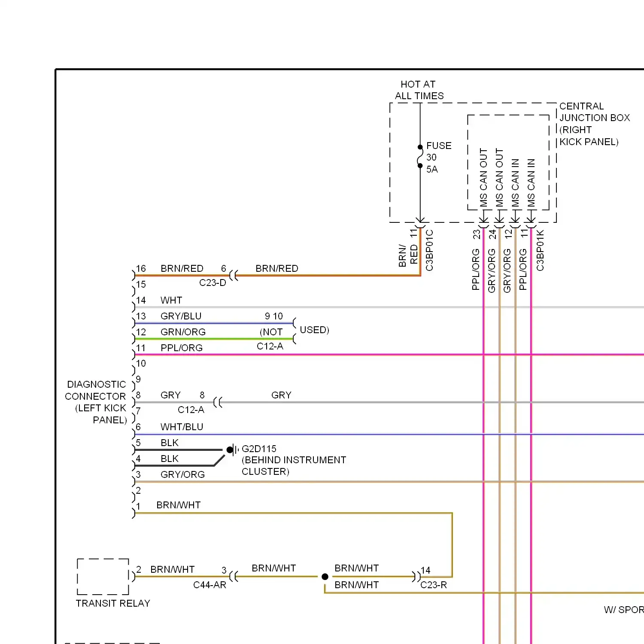Click GRY label beside diagnostic pin 8
Screen dimensions: 644x644
170,395
